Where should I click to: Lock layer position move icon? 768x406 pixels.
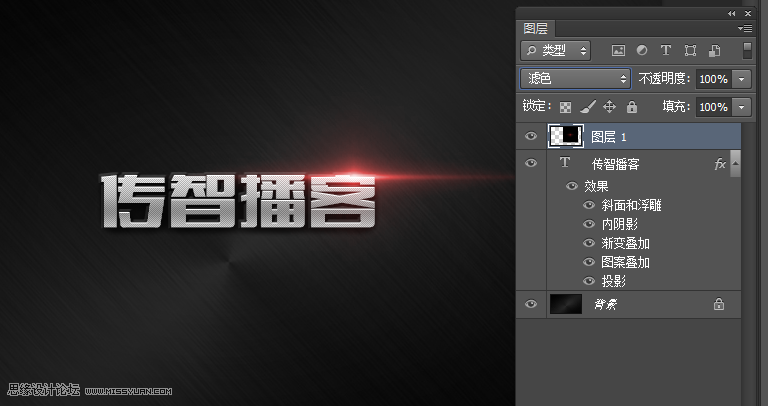pyautogui.click(x=609, y=107)
